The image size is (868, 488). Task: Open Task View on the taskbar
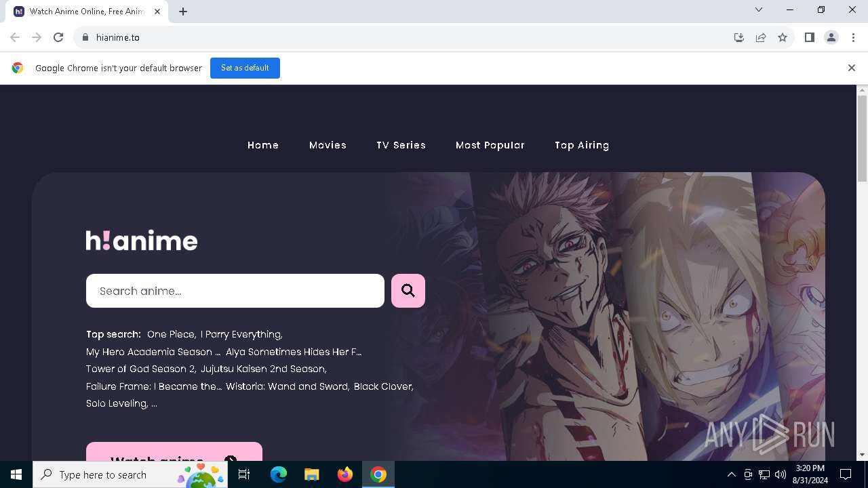[x=244, y=474]
